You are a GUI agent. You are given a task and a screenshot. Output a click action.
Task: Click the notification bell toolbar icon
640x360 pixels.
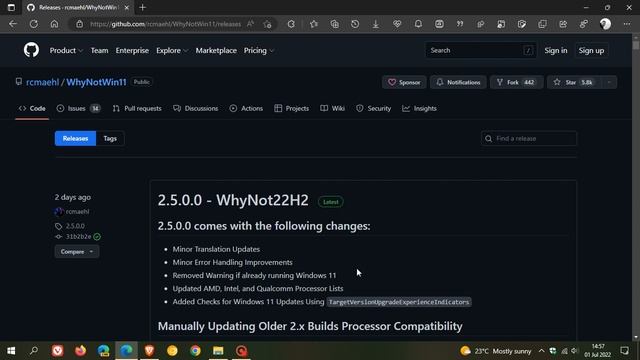tap(418, 24)
